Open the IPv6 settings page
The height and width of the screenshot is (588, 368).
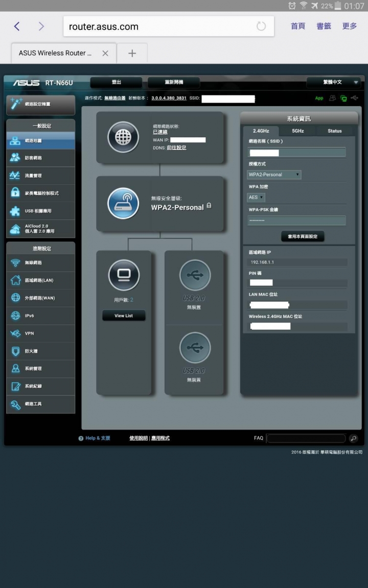click(x=40, y=316)
